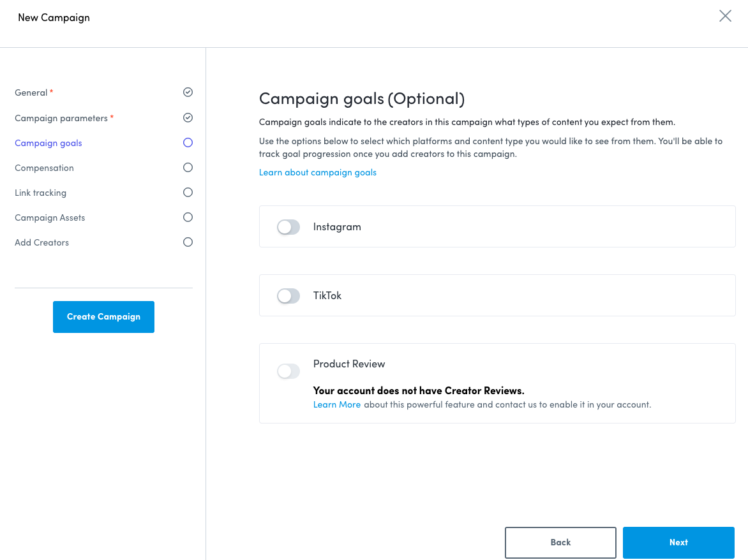
Task: Select Compensation in the sidebar
Action: 44,168
